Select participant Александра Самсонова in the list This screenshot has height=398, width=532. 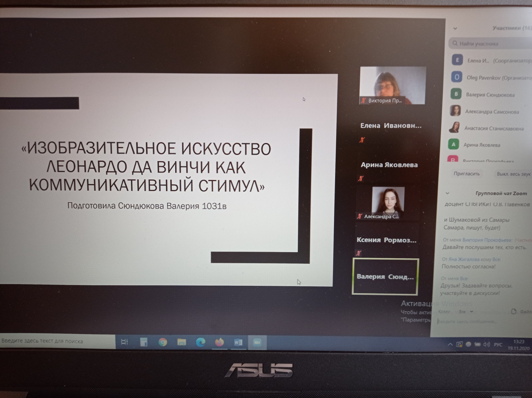click(491, 111)
